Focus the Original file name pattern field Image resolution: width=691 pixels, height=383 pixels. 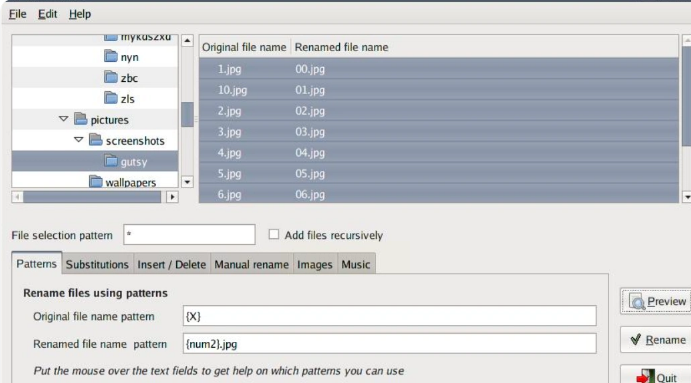(390, 316)
